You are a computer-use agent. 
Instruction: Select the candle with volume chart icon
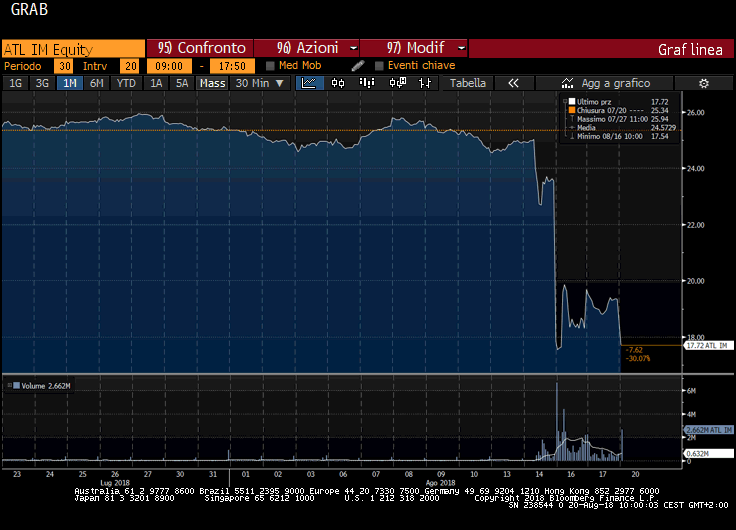pyautogui.click(x=397, y=83)
